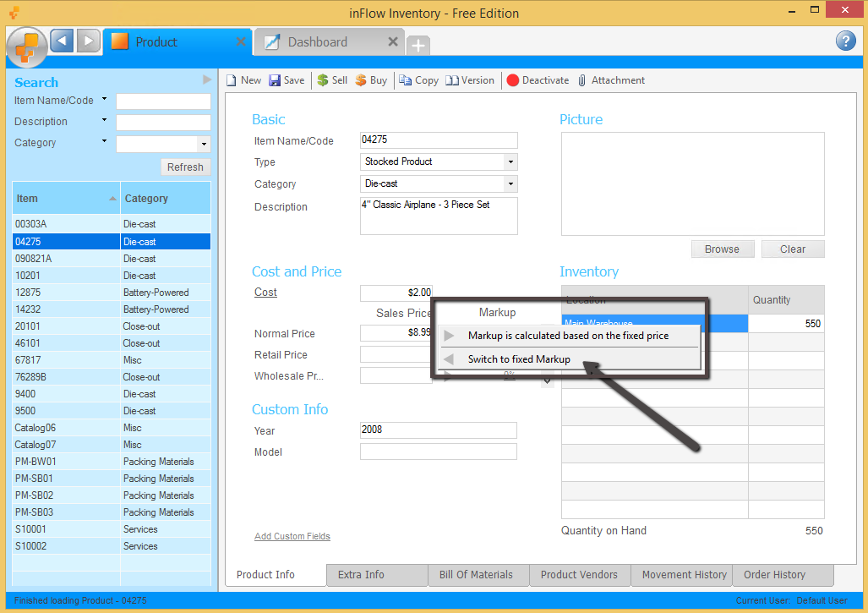This screenshot has width=868, height=613.
Task: Focus the Item Name/Code search field
Action: pyautogui.click(x=163, y=101)
